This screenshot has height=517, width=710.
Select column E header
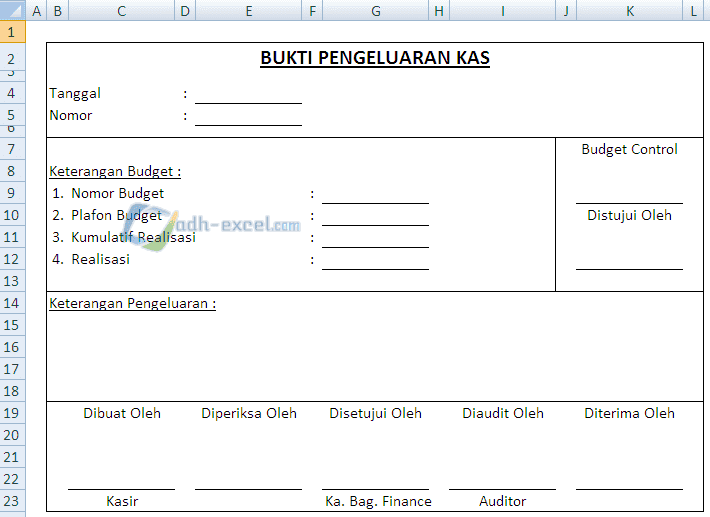click(249, 10)
